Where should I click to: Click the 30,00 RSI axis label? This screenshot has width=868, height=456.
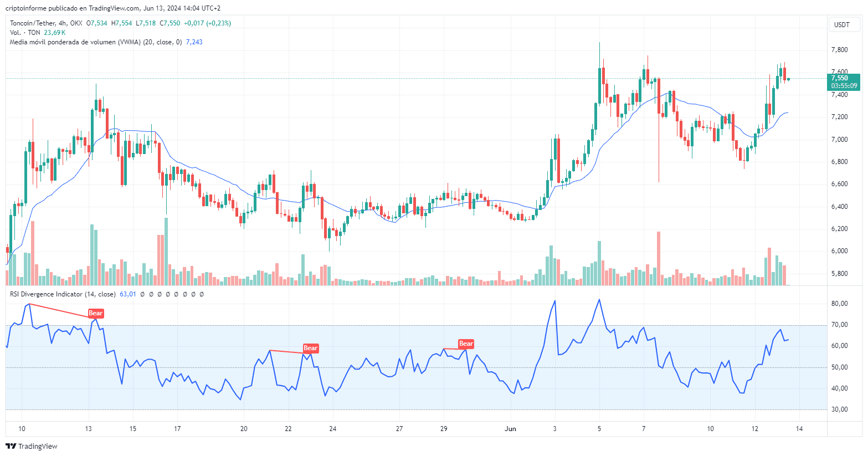pyautogui.click(x=839, y=409)
